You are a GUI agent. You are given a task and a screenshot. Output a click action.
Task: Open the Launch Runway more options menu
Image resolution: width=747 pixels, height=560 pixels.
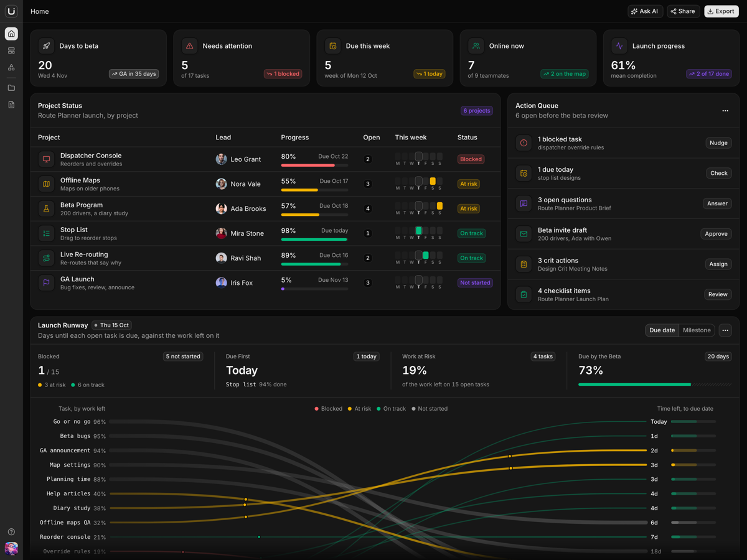pyautogui.click(x=725, y=330)
